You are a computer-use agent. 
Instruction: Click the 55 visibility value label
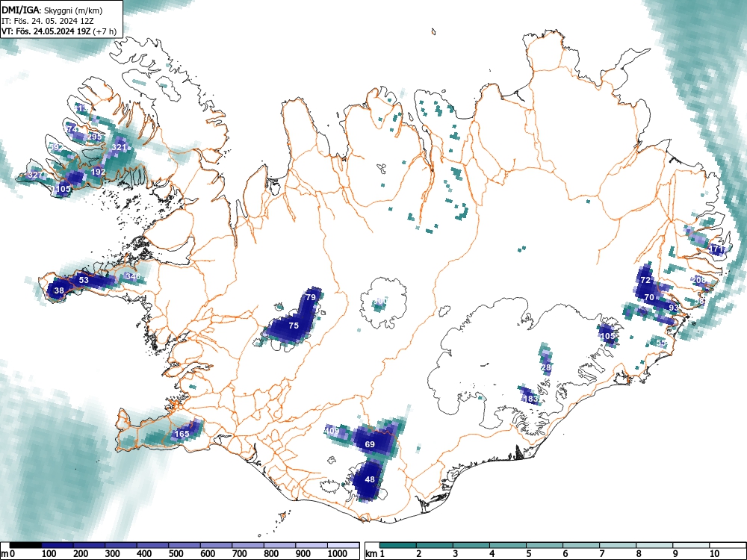(661, 343)
